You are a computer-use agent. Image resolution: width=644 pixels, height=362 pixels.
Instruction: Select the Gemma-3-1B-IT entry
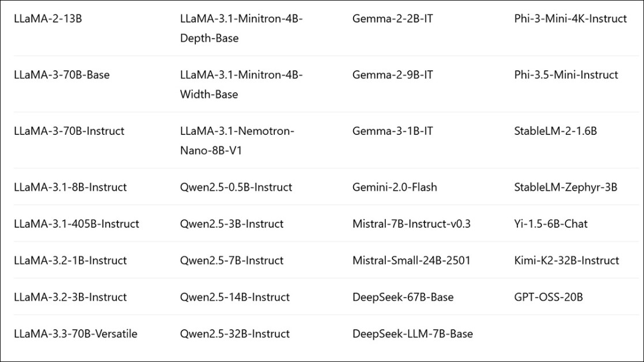[x=393, y=131]
